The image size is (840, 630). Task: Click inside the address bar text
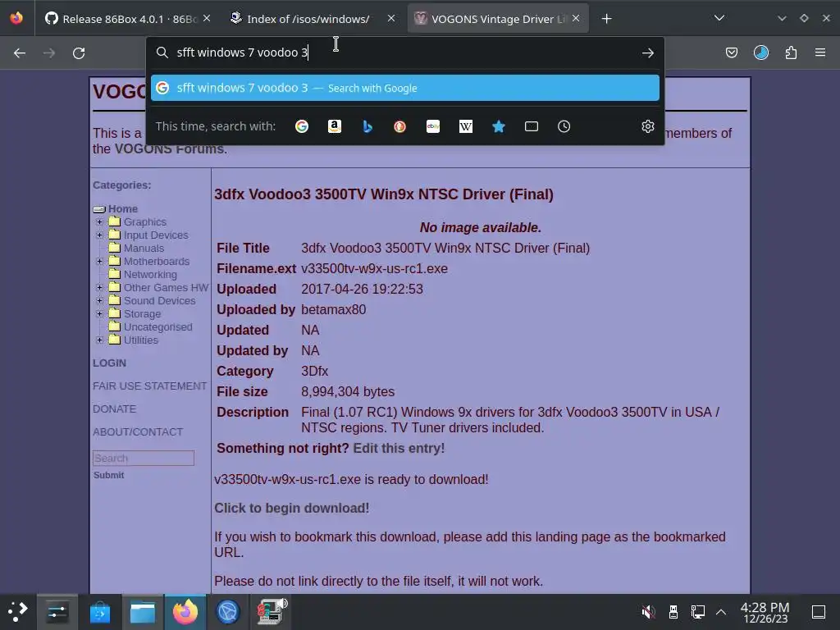point(243,52)
